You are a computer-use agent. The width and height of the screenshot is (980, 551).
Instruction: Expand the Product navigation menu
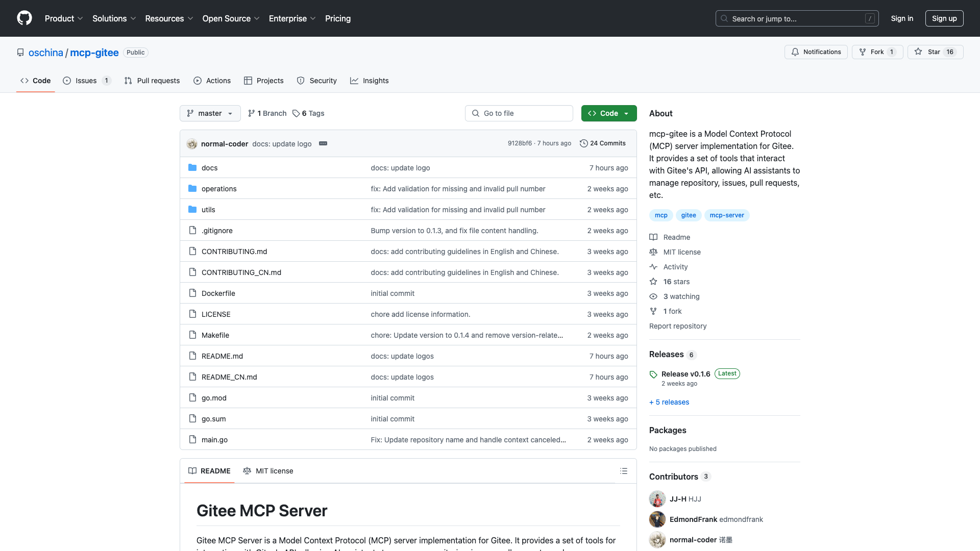pyautogui.click(x=63, y=18)
